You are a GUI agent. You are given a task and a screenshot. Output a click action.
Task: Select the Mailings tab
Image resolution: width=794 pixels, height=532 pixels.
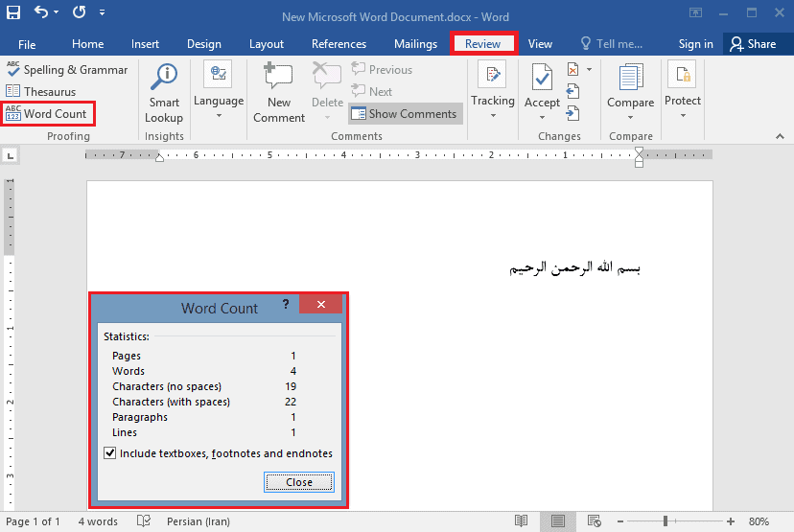point(416,44)
